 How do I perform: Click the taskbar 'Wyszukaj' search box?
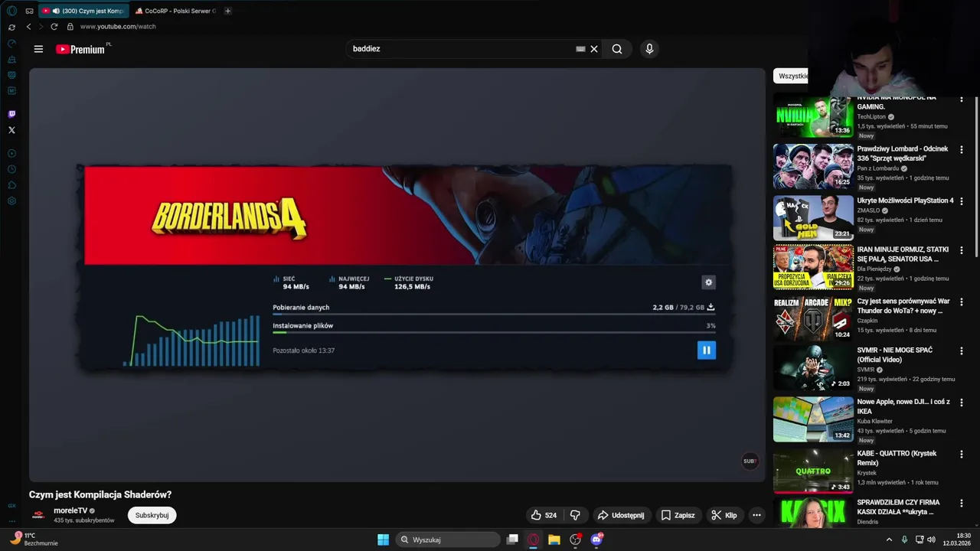pos(448,540)
